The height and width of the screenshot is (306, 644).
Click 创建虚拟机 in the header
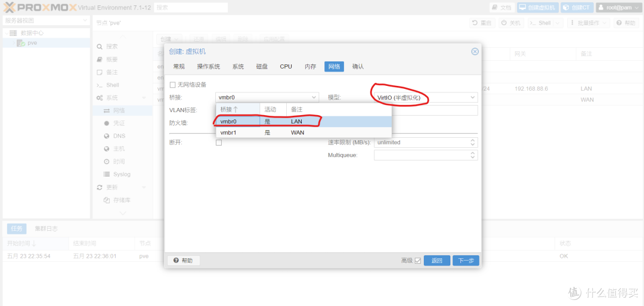pos(538,7)
